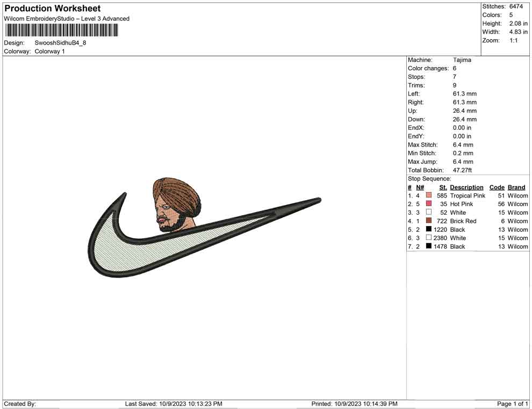Click the EndX value '0.00 in'

tap(462, 128)
